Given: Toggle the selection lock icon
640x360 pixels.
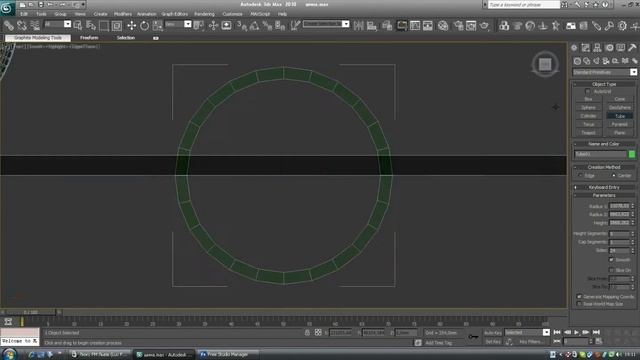Looking at the screenshot, I should click(307, 333).
